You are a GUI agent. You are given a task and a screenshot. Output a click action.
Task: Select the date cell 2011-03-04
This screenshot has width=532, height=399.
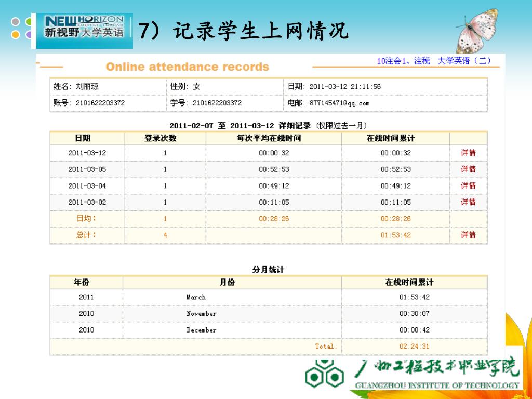tap(87, 185)
